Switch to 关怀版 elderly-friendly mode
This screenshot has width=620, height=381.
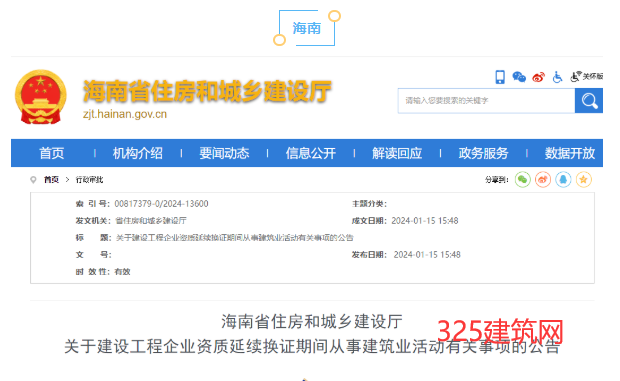[586, 76]
